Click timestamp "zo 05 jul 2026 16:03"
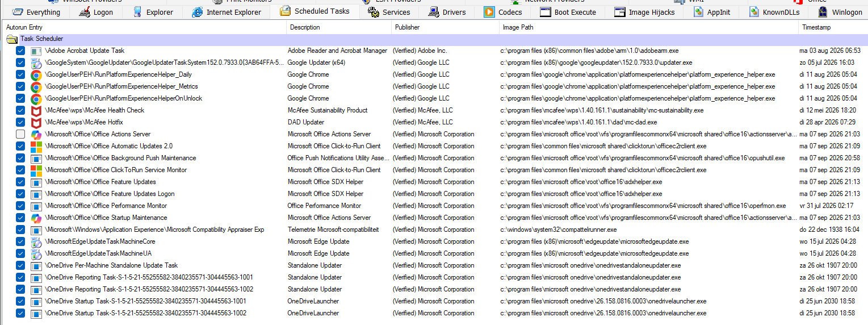 [827, 63]
